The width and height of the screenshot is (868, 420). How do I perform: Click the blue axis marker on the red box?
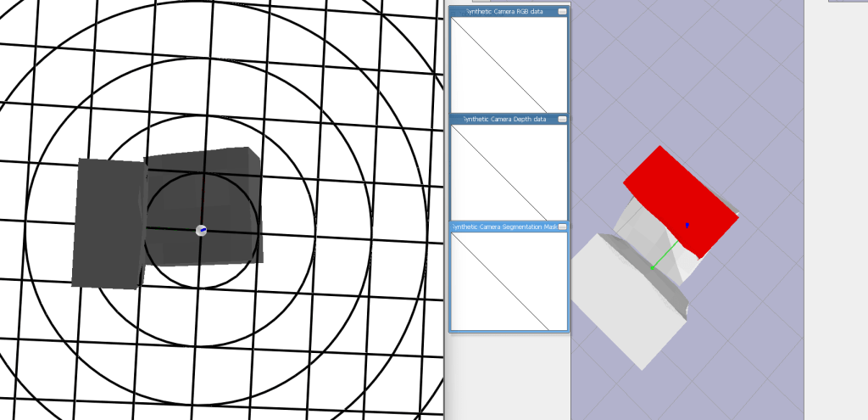coord(687,226)
